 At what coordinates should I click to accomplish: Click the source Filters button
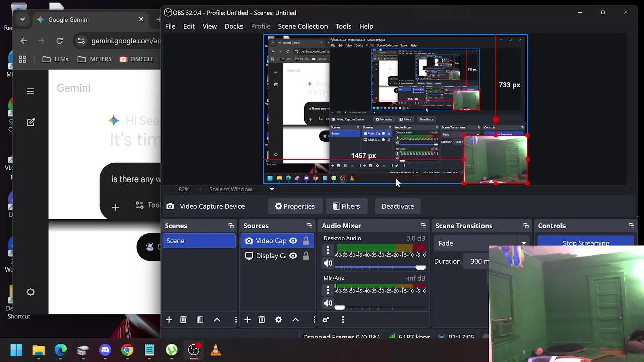tap(346, 206)
